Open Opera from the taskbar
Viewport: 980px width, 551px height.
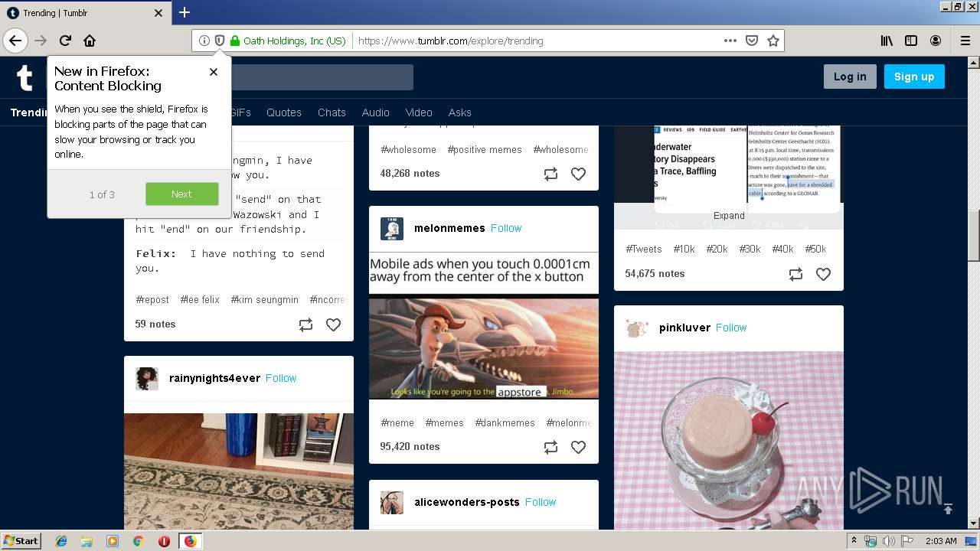click(x=164, y=541)
